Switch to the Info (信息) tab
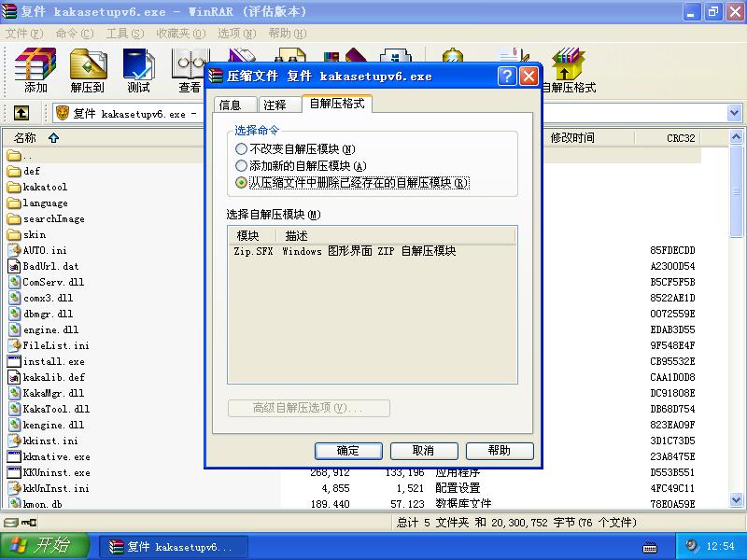This screenshot has width=747, height=560. pyautogui.click(x=235, y=105)
